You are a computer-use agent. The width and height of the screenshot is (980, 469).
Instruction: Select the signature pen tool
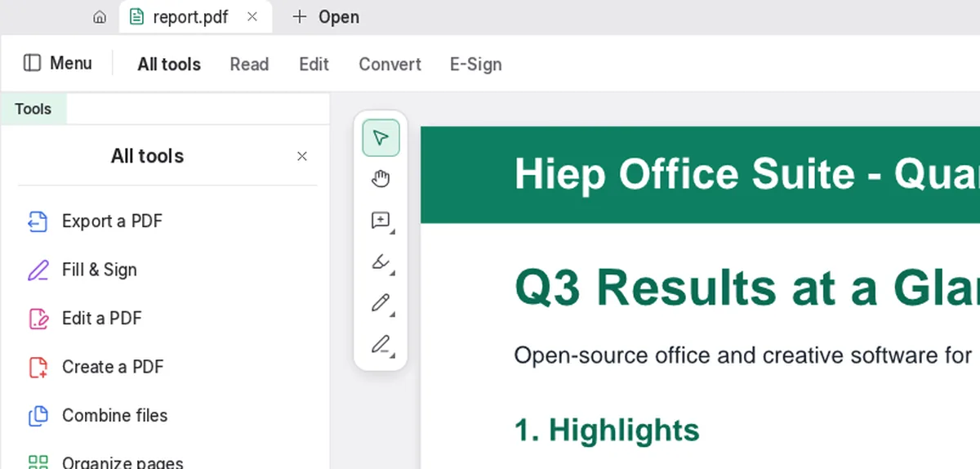[x=381, y=346]
